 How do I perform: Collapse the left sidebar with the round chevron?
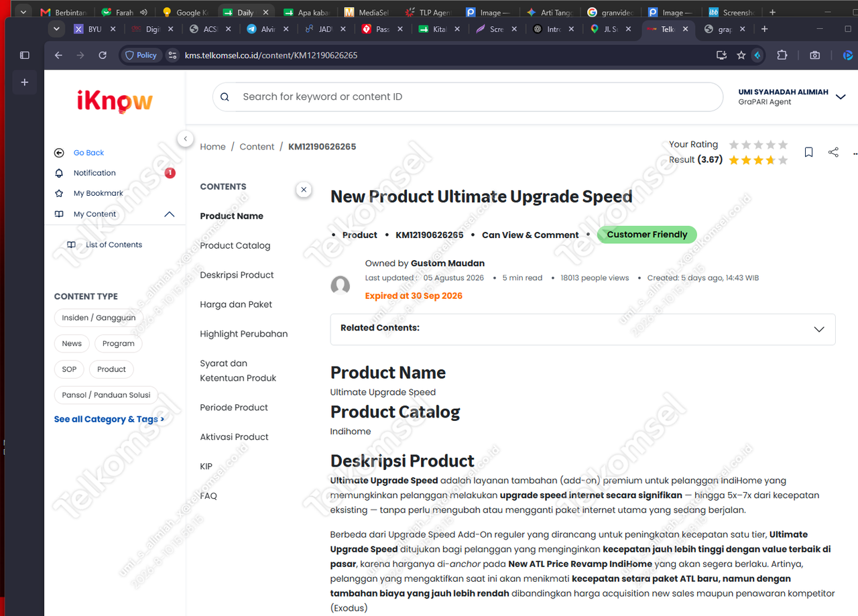pyautogui.click(x=185, y=139)
